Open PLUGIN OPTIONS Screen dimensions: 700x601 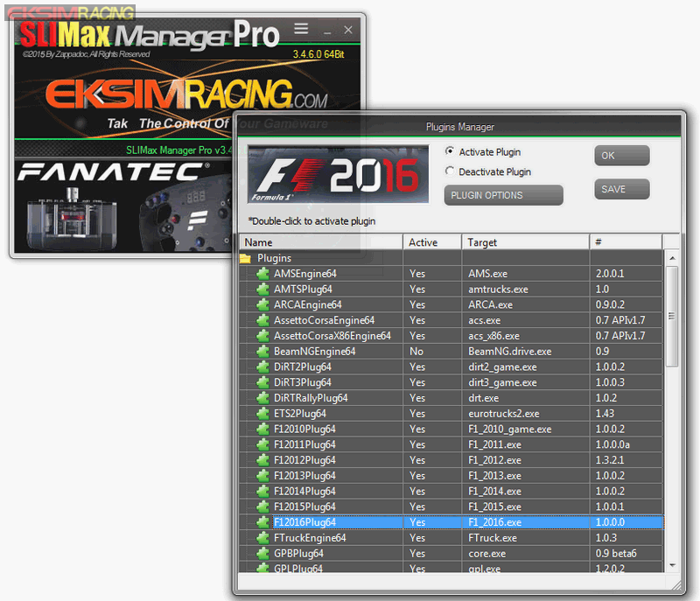[x=504, y=195]
